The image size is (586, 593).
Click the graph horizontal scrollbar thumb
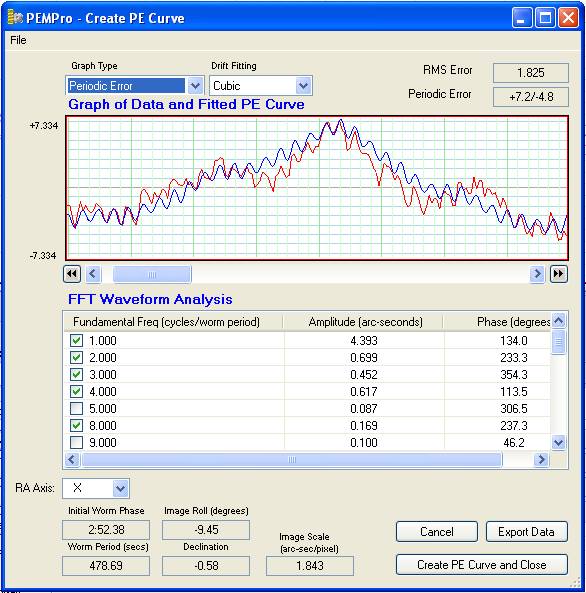(x=152, y=274)
